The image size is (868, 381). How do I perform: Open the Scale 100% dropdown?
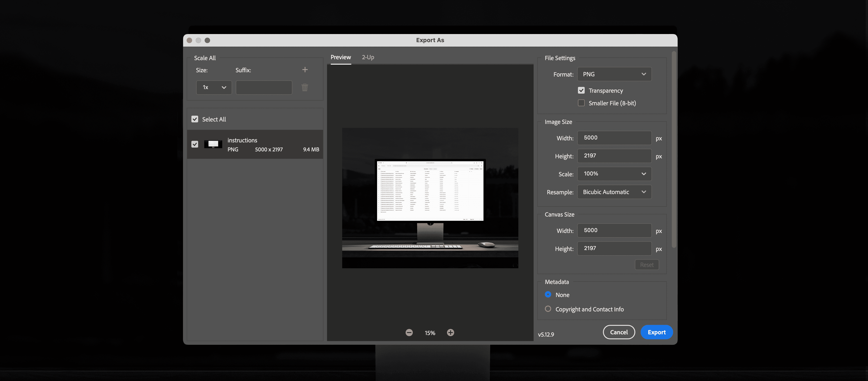(x=614, y=174)
